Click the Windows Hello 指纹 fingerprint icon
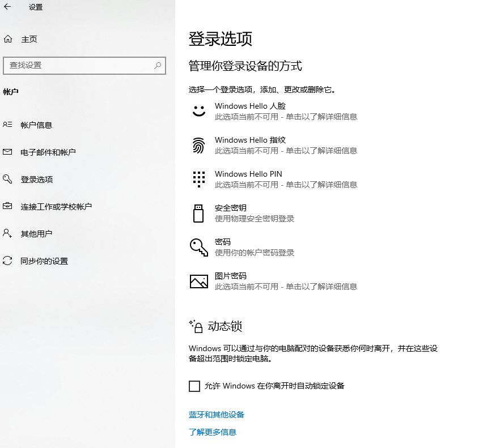 [x=198, y=146]
